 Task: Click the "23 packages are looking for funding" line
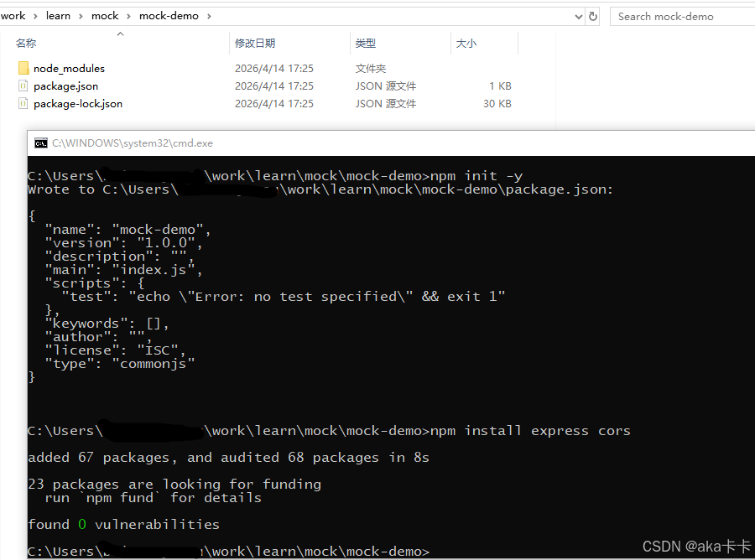[x=174, y=484]
